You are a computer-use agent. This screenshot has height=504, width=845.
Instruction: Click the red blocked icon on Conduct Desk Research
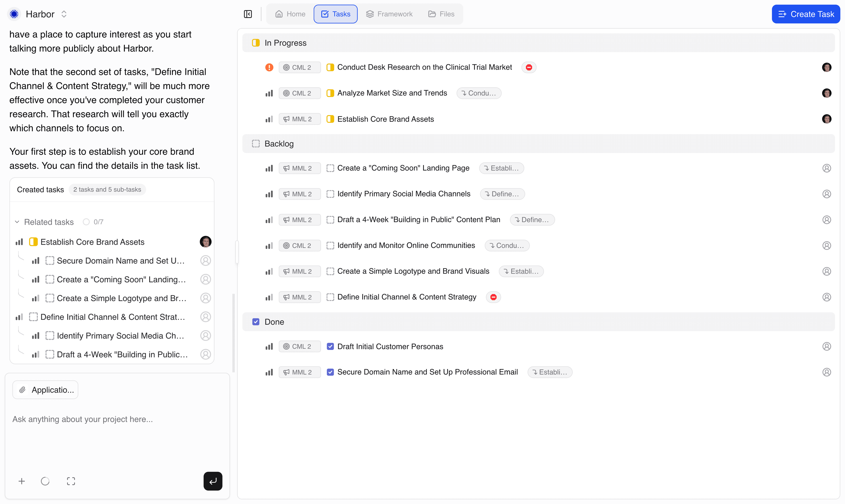(x=529, y=67)
